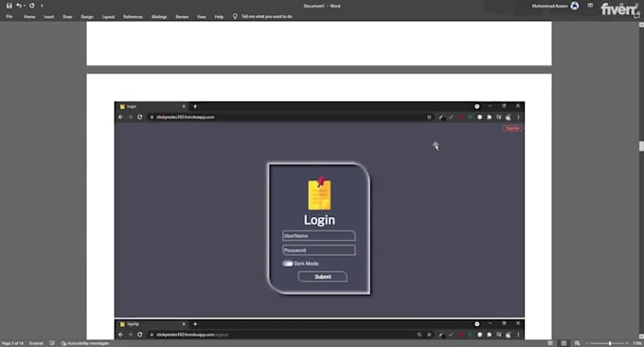Switch to Web Layout view icon
Viewport: 644px width, 347px height.
(577, 343)
